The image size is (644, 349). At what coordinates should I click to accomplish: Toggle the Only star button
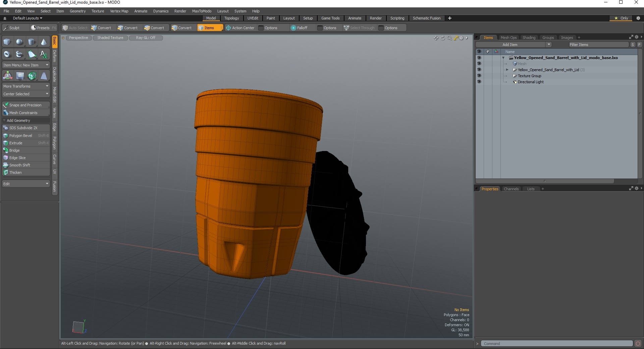[x=621, y=18]
